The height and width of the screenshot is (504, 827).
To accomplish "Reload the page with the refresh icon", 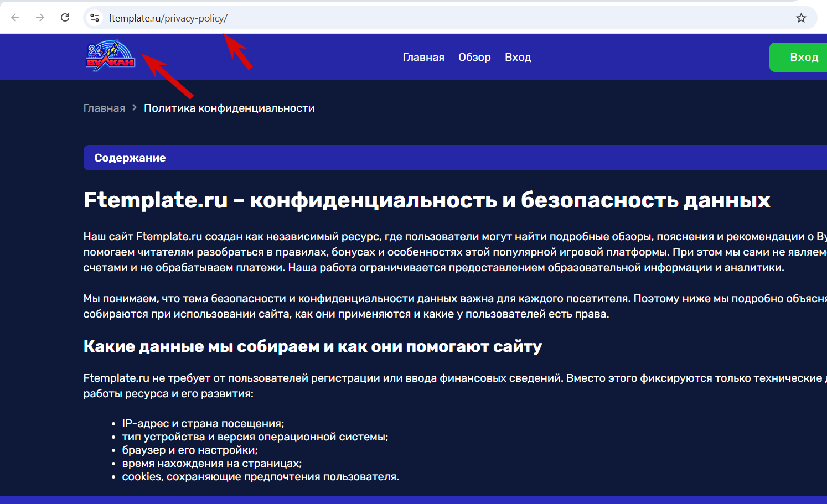I will coord(65,18).
